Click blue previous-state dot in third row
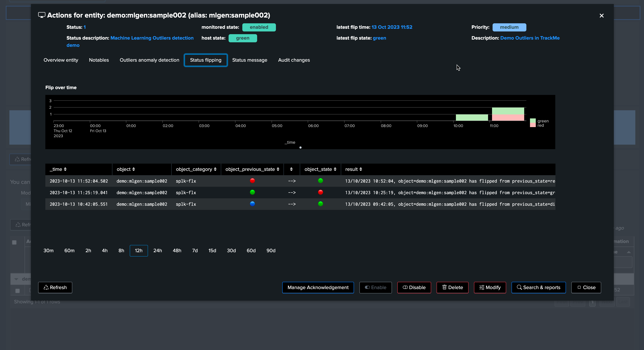Viewport: 644px width, 350px height. click(x=252, y=204)
